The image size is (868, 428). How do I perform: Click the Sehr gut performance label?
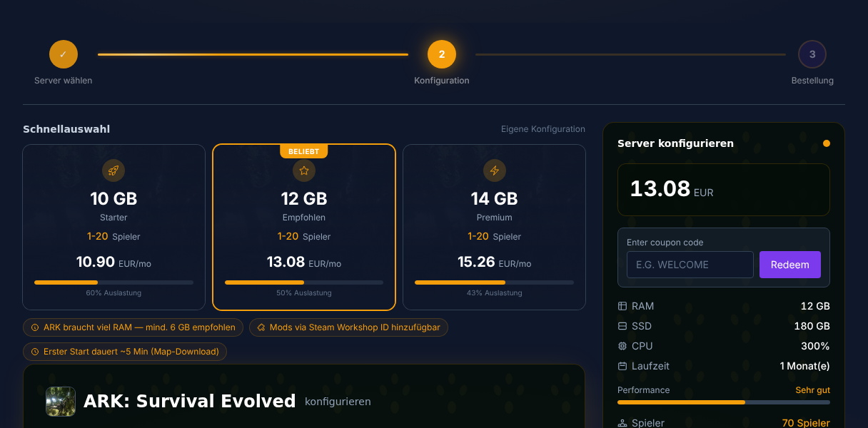813,390
